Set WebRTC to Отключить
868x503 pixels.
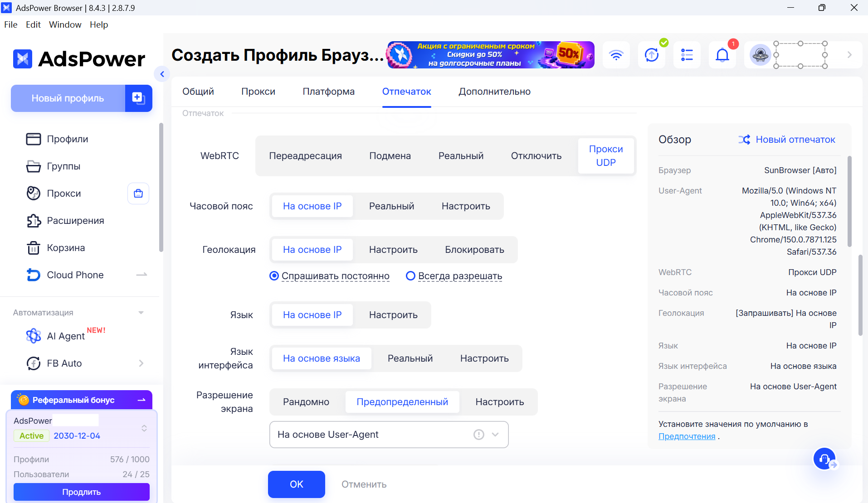pos(536,156)
